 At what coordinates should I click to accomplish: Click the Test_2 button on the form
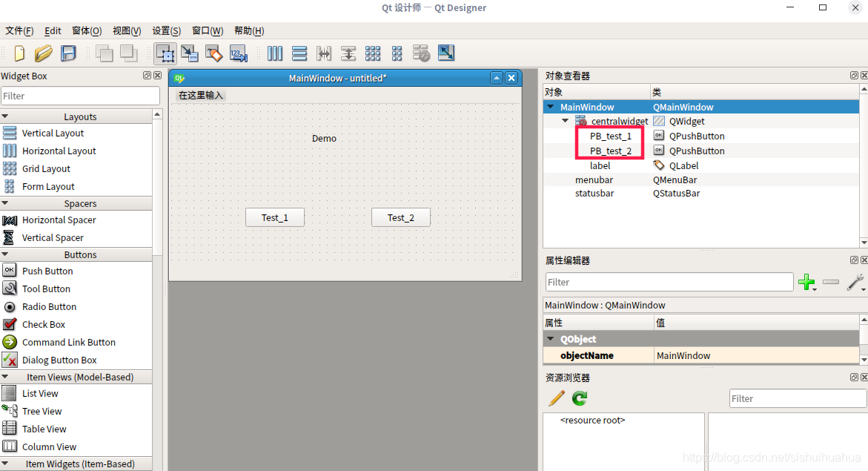click(401, 218)
